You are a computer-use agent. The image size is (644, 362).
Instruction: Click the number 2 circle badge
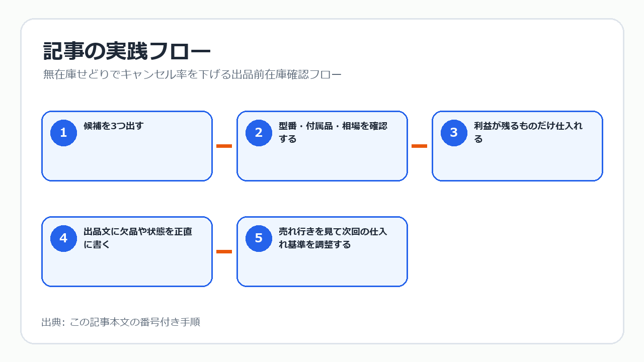tap(259, 133)
